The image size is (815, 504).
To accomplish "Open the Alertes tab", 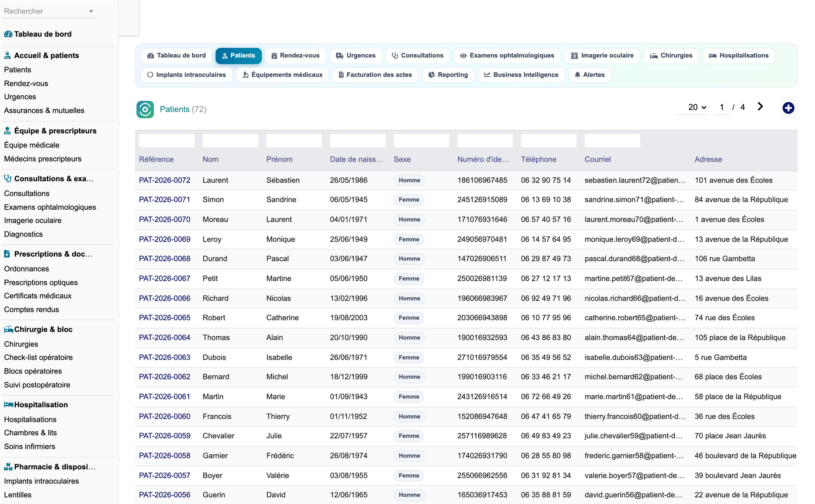I will (x=590, y=75).
